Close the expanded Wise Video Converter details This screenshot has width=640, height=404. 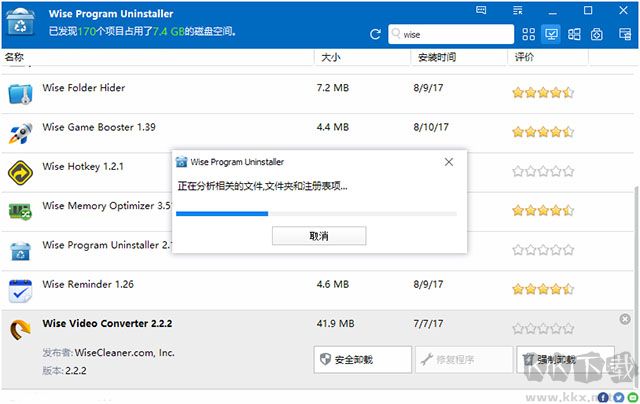pos(624,319)
